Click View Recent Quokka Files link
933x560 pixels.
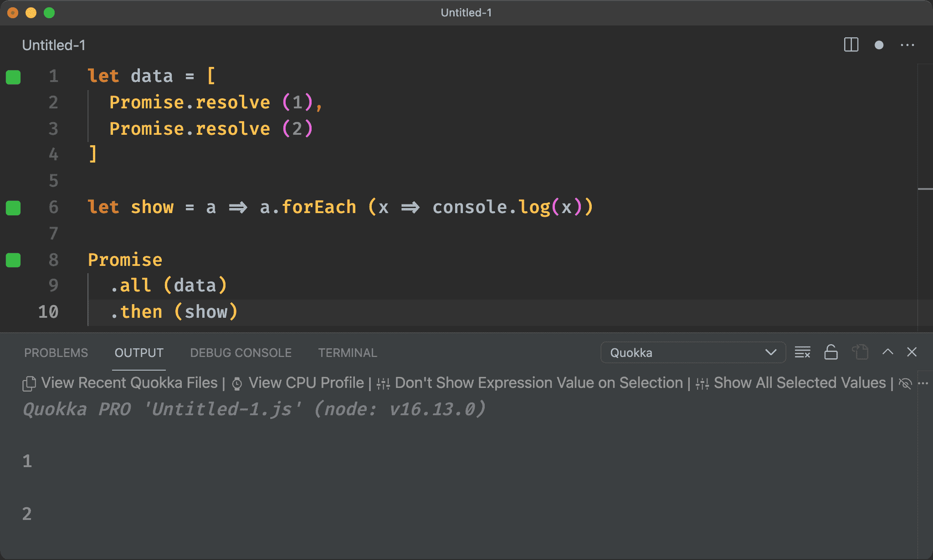click(x=129, y=383)
